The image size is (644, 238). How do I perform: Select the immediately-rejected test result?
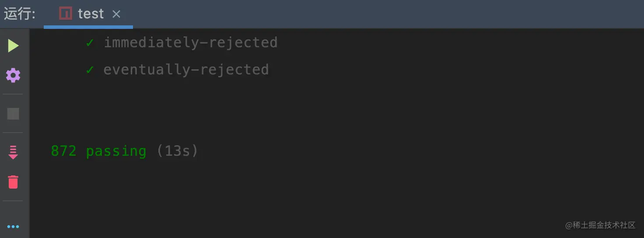coord(190,42)
